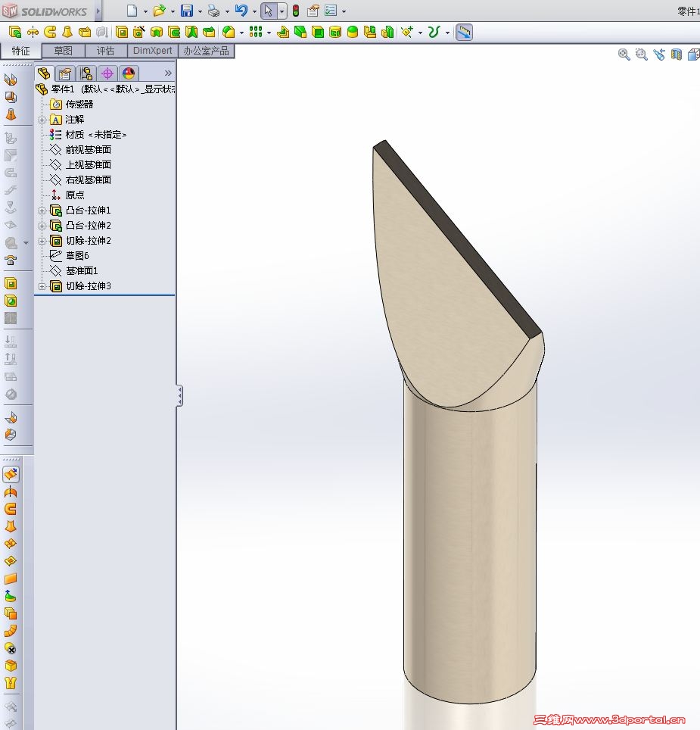This screenshot has height=730, width=700.
Task: Switch to the 特征 tab
Action: tap(21, 51)
